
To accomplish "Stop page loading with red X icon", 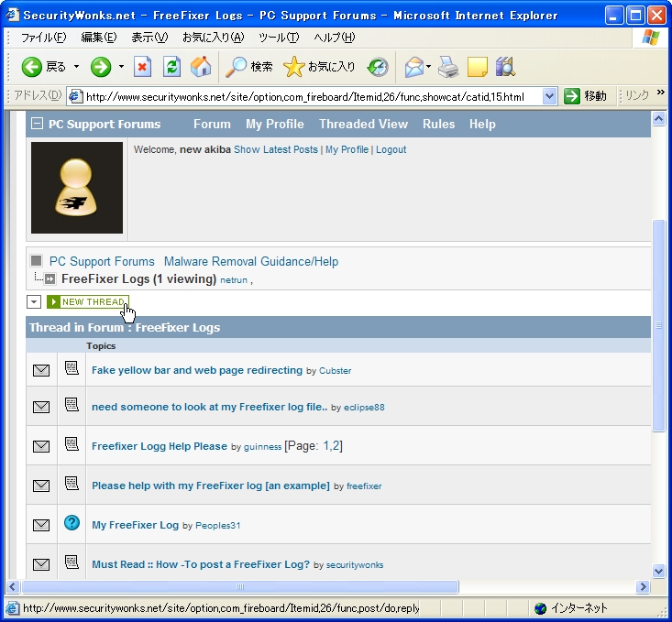I will (142, 67).
